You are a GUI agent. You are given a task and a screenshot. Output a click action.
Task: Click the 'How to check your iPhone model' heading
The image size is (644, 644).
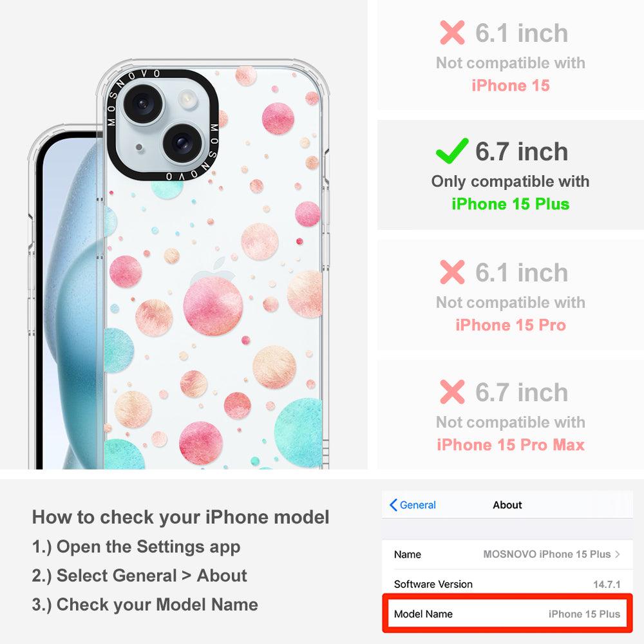(x=181, y=516)
